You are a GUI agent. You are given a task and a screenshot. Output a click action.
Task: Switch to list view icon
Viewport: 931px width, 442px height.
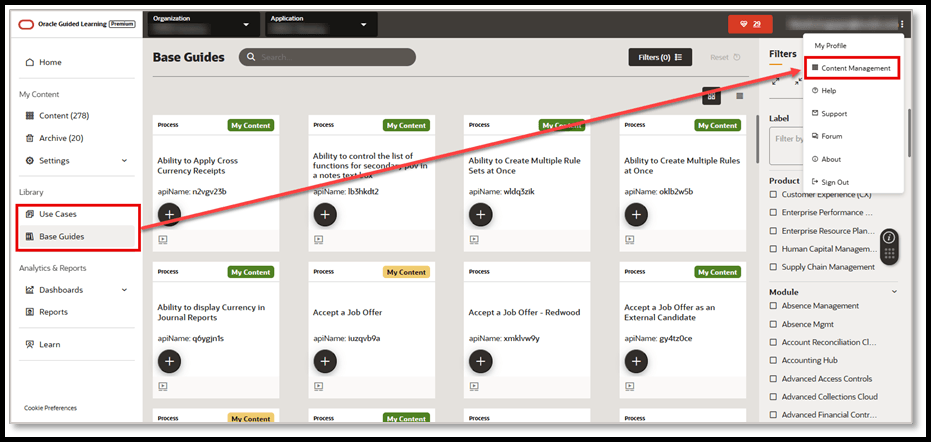[740, 96]
